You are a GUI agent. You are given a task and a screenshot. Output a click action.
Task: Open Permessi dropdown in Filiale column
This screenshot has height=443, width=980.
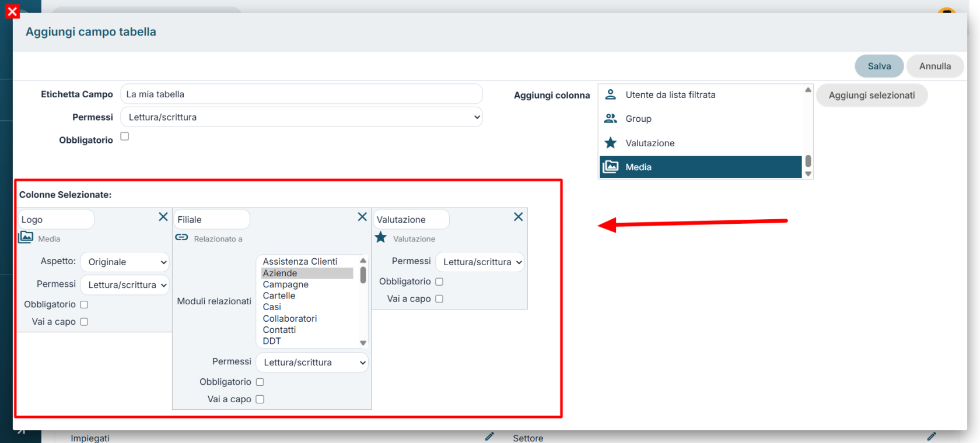coord(312,363)
